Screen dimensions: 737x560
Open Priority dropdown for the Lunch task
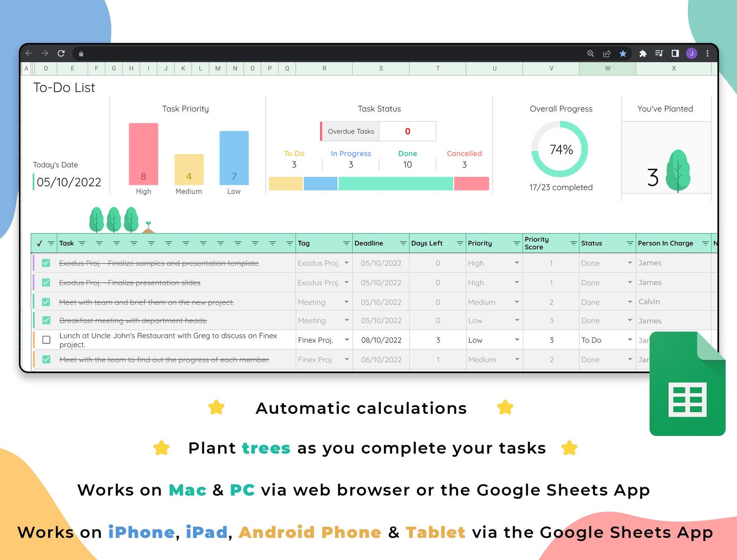click(x=517, y=340)
